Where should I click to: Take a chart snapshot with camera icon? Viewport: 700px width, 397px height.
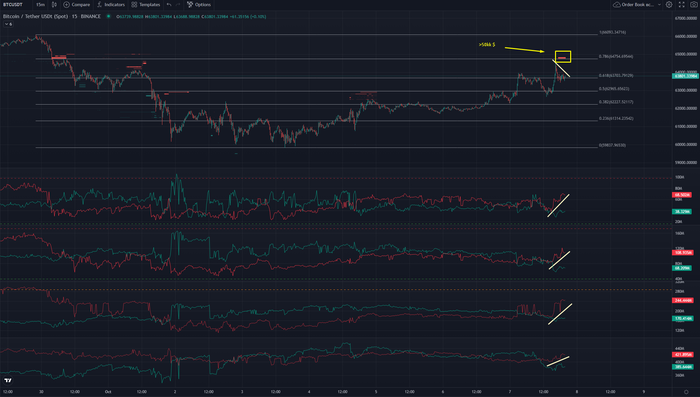point(694,4)
